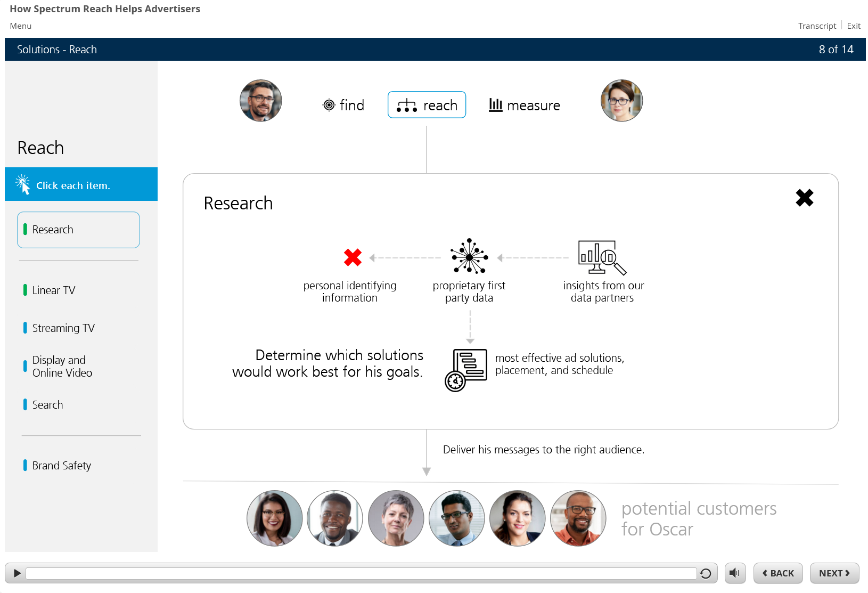Click the 'Research' panel heading
This screenshot has height=593, width=868.
coord(238,203)
